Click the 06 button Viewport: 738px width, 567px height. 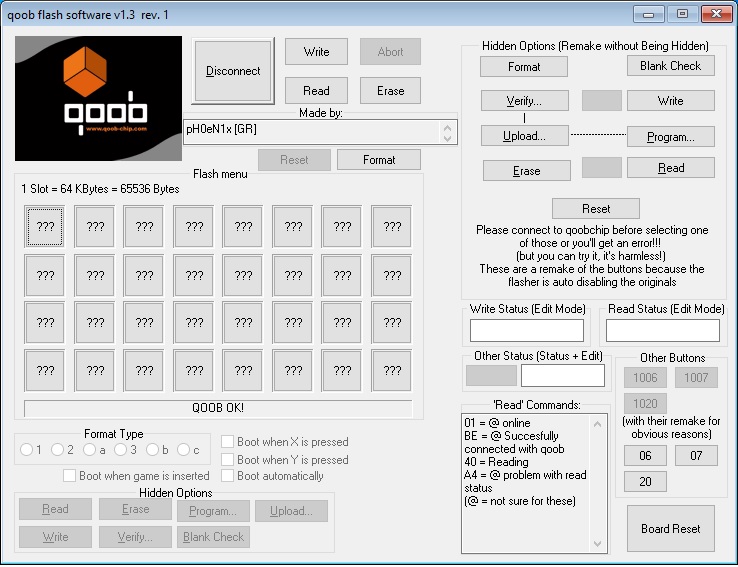(645, 456)
